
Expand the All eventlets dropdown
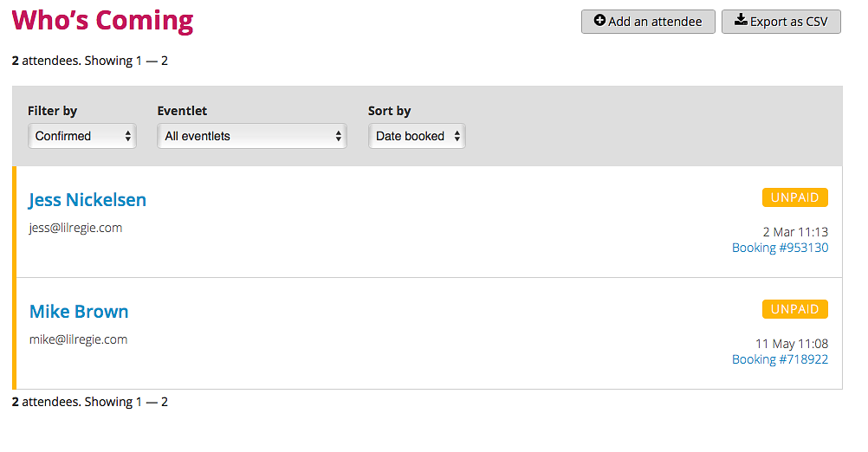click(252, 136)
